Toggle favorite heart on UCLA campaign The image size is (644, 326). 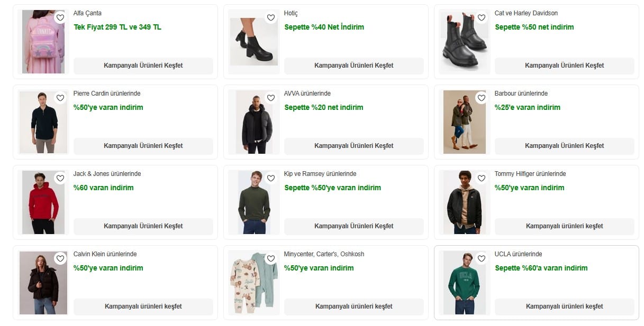(482, 258)
